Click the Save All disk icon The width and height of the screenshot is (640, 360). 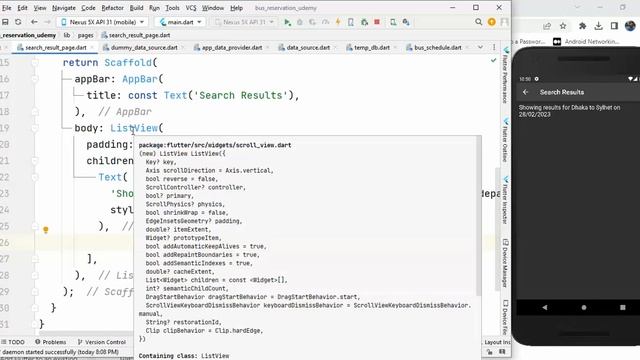pos(5,22)
